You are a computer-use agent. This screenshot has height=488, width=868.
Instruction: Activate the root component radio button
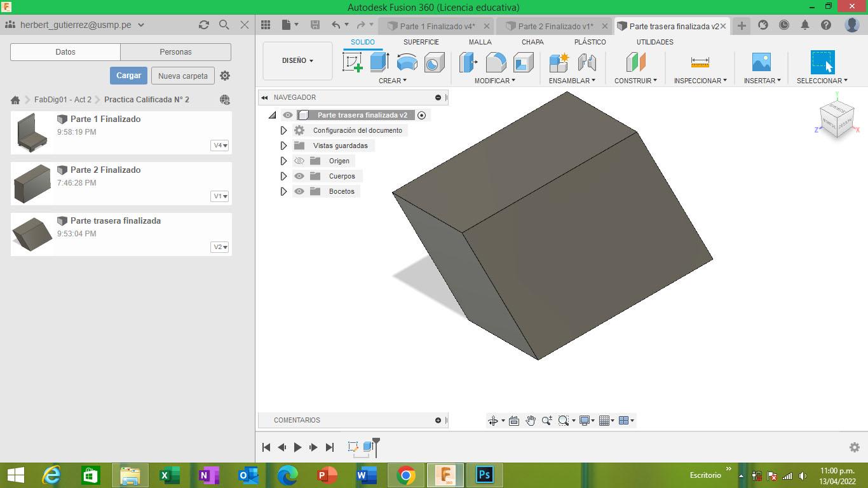[x=421, y=115]
